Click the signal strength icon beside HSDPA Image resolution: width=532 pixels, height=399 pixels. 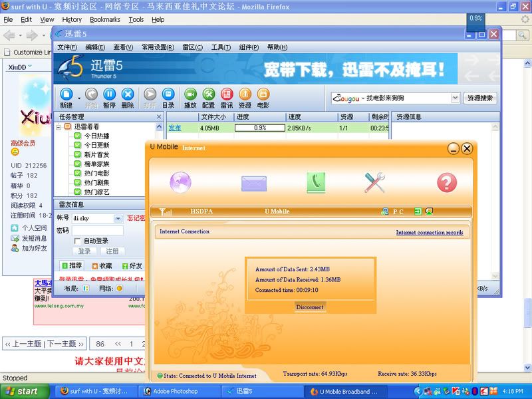point(166,211)
